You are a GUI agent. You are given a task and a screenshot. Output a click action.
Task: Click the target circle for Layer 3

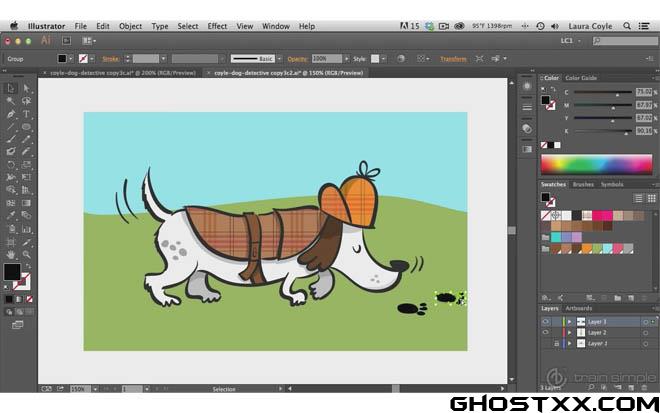645,322
